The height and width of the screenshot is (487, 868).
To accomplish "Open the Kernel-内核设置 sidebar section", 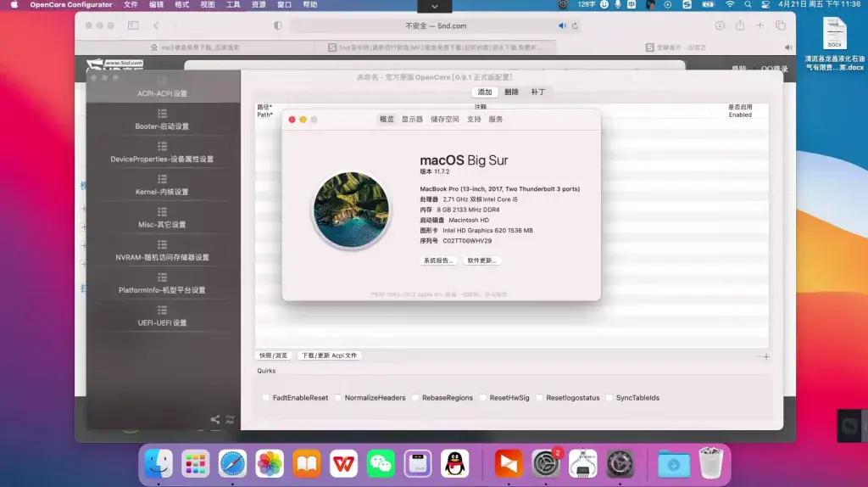I will coord(162,185).
